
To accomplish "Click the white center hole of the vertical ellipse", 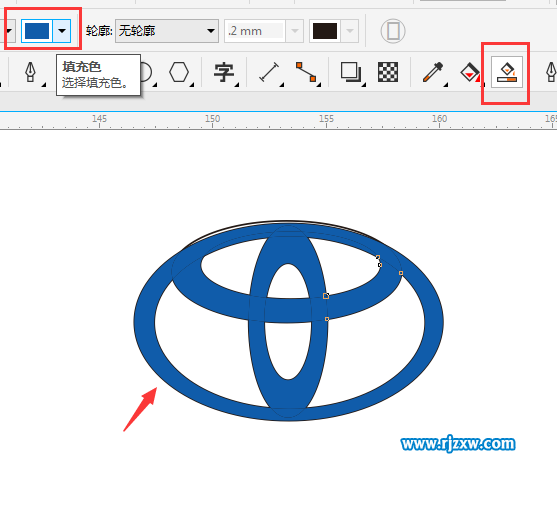I will click(x=288, y=352).
